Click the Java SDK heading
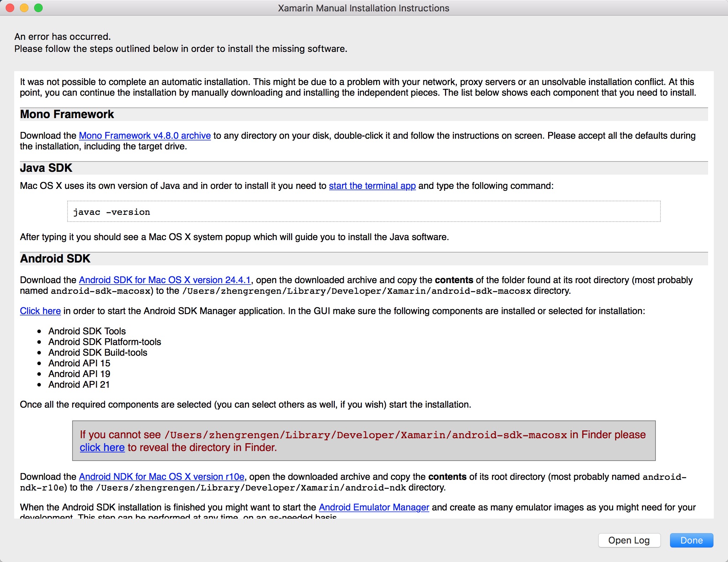 46,168
